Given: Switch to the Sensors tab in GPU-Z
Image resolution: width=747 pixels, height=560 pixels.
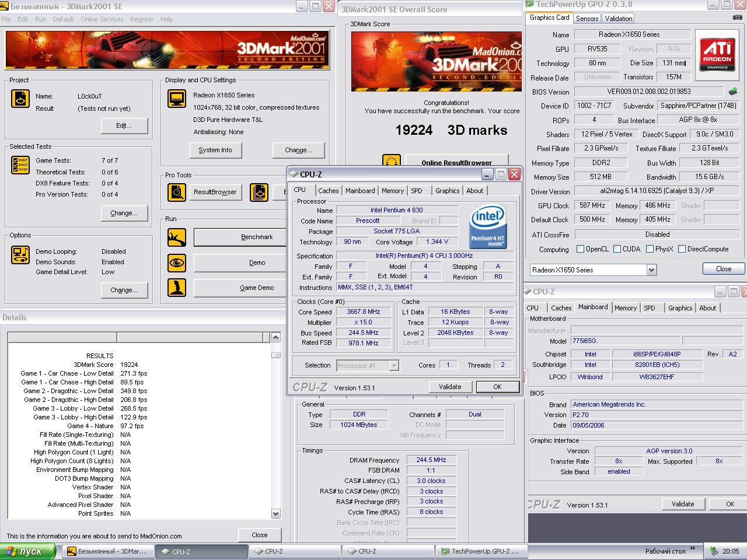Looking at the screenshot, I should 587,19.
